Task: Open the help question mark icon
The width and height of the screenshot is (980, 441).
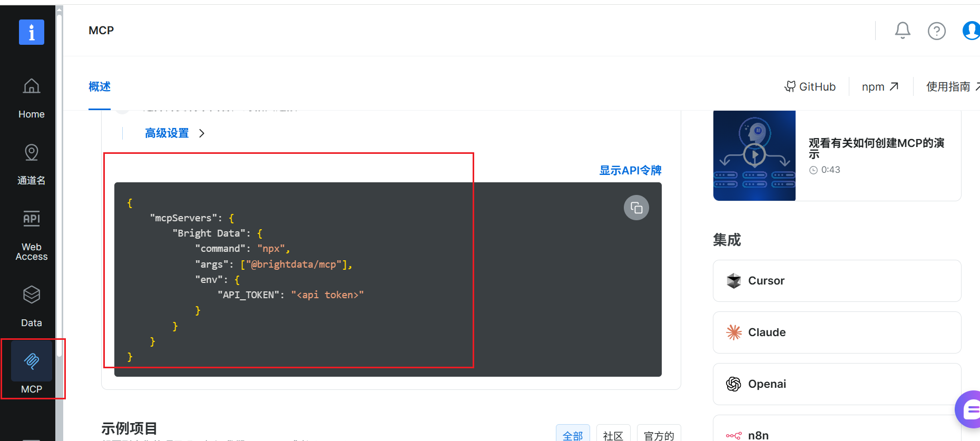Action: tap(936, 31)
